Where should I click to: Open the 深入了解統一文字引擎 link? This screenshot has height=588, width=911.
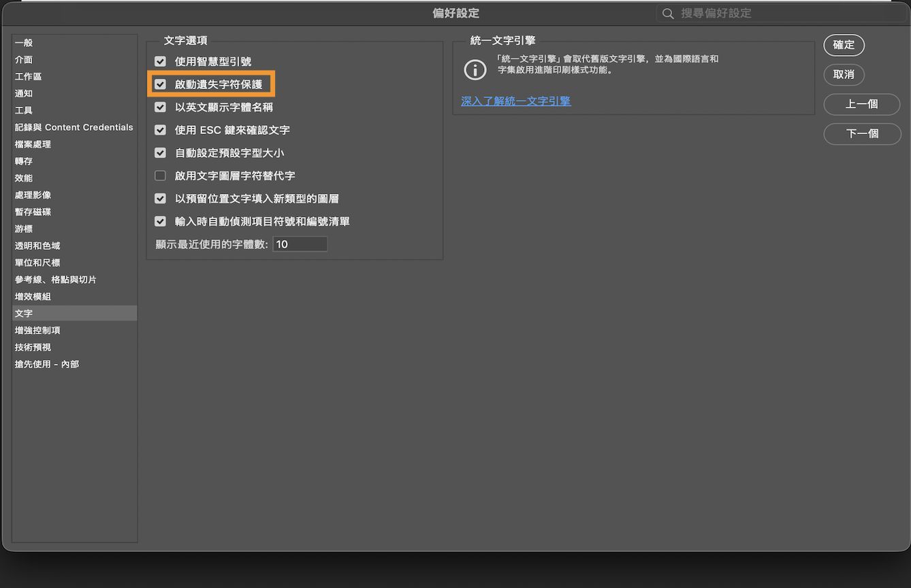point(515,100)
